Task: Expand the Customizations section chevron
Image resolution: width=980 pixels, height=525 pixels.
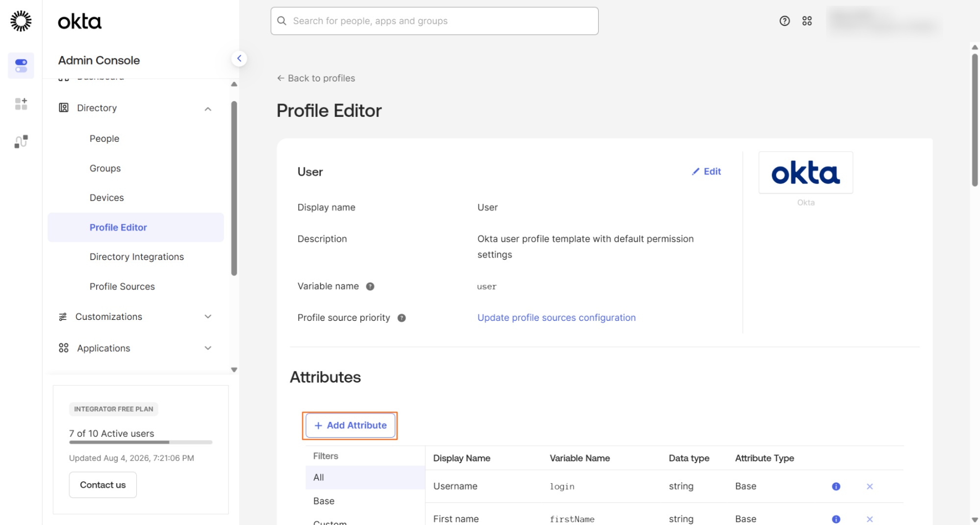Action: click(208, 317)
